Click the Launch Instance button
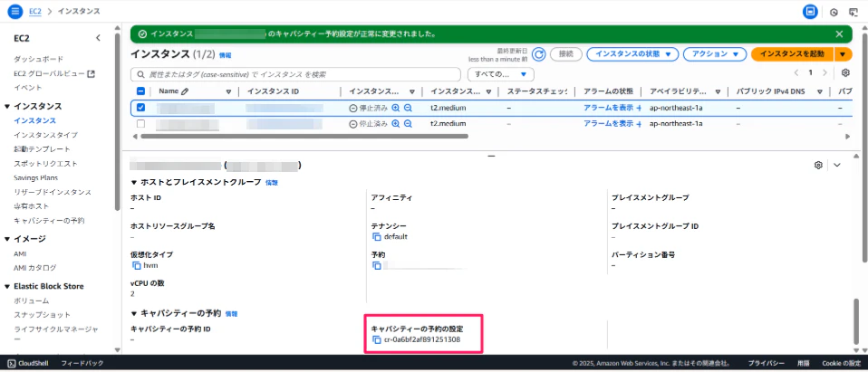The height and width of the screenshot is (372, 868). pos(793,54)
